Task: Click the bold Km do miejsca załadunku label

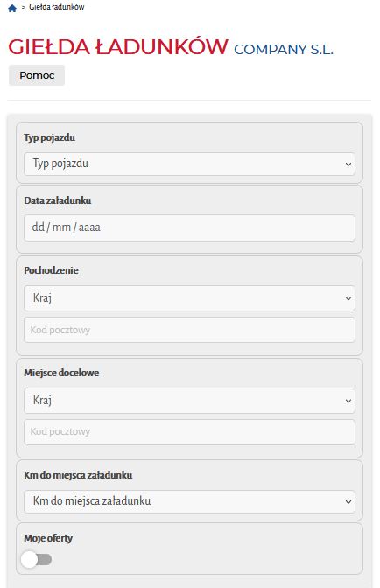Action: coord(78,475)
